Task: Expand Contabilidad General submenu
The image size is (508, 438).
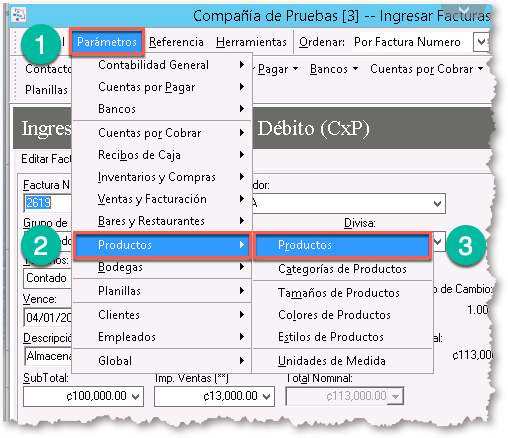Action: (162, 65)
